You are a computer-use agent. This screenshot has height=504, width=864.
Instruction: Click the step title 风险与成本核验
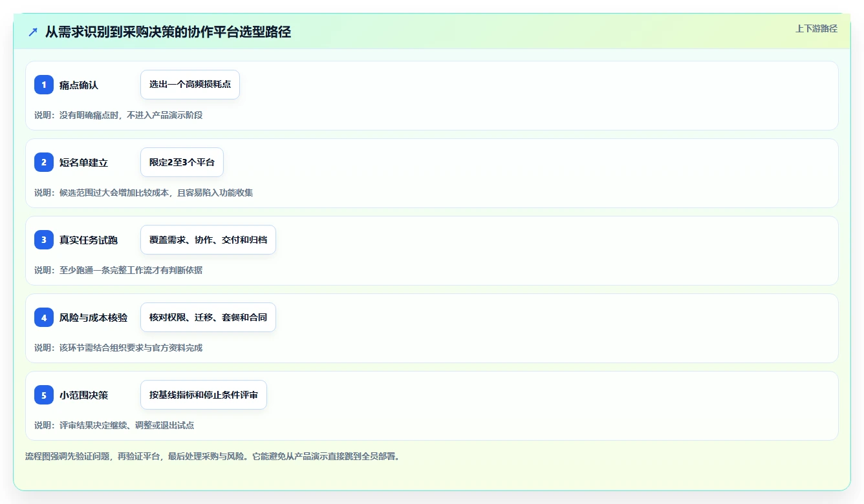pos(94,318)
